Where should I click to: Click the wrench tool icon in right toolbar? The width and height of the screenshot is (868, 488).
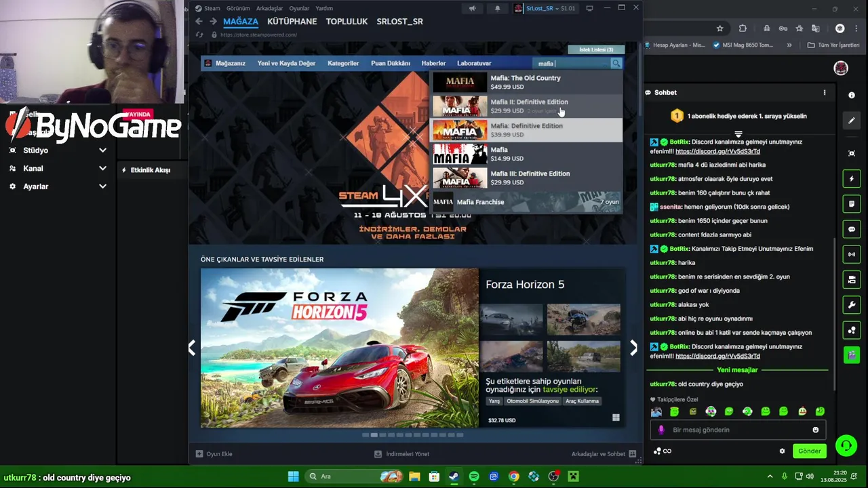[x=852, y=305]
